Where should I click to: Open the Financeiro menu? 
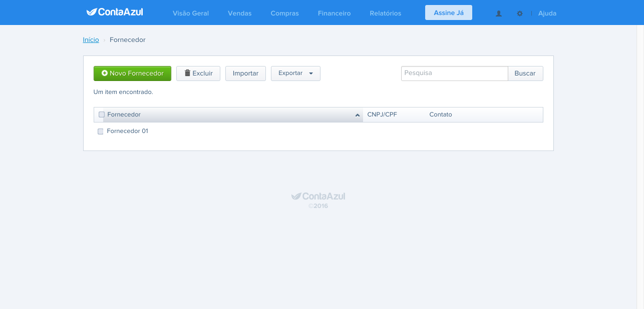point(334,13)
